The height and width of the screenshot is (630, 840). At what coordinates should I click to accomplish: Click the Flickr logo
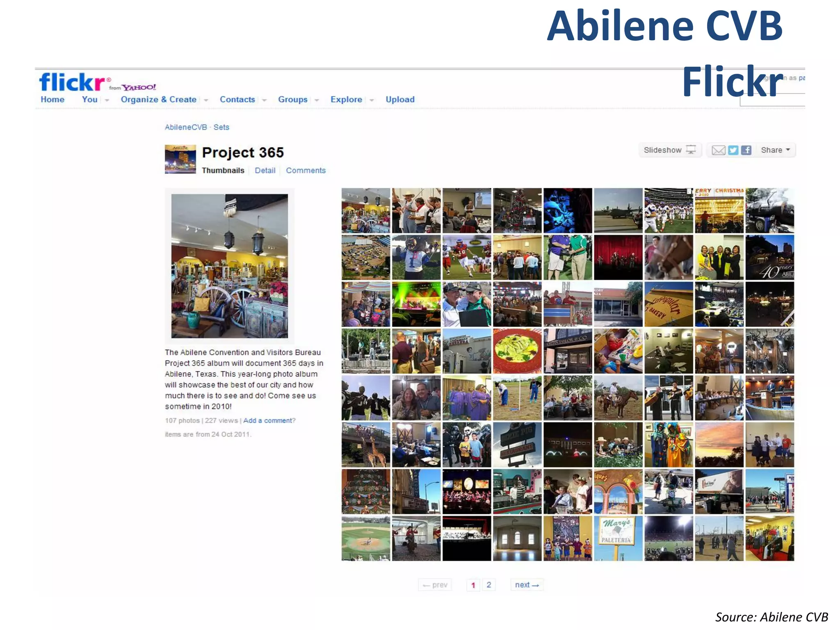(72, 82)
